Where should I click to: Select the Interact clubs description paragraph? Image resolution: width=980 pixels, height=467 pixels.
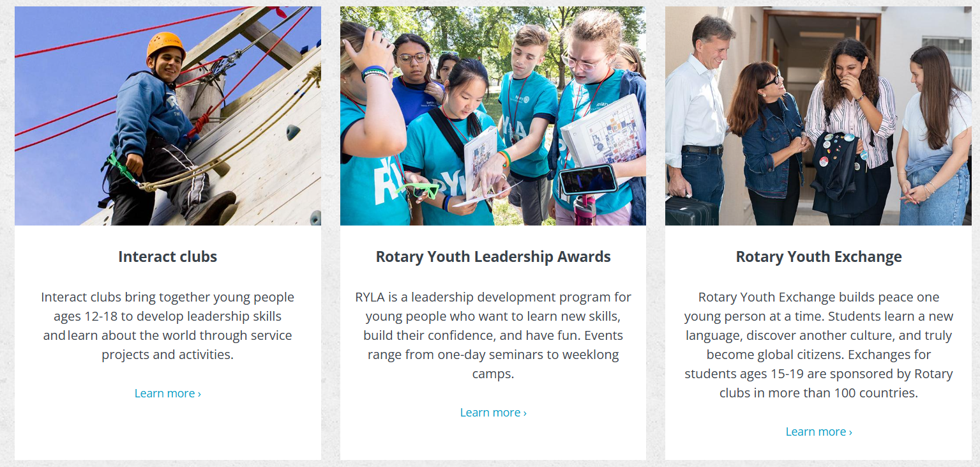(x=168, y=326)
